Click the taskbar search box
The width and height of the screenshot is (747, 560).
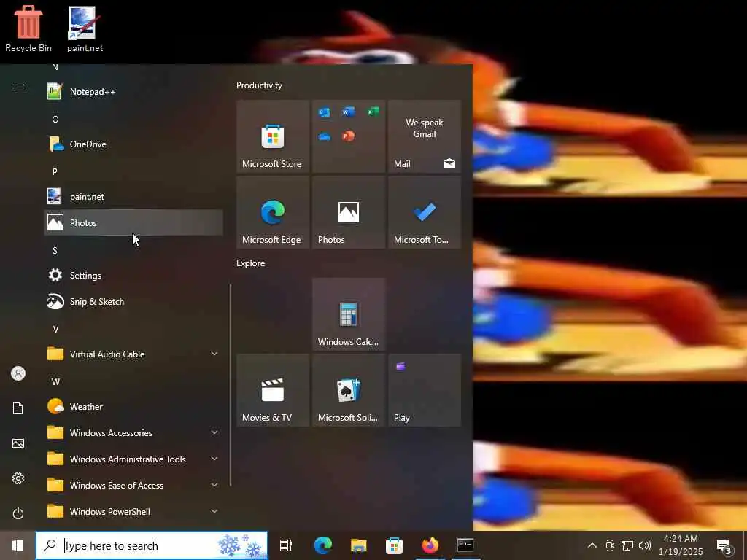point(152,545)
